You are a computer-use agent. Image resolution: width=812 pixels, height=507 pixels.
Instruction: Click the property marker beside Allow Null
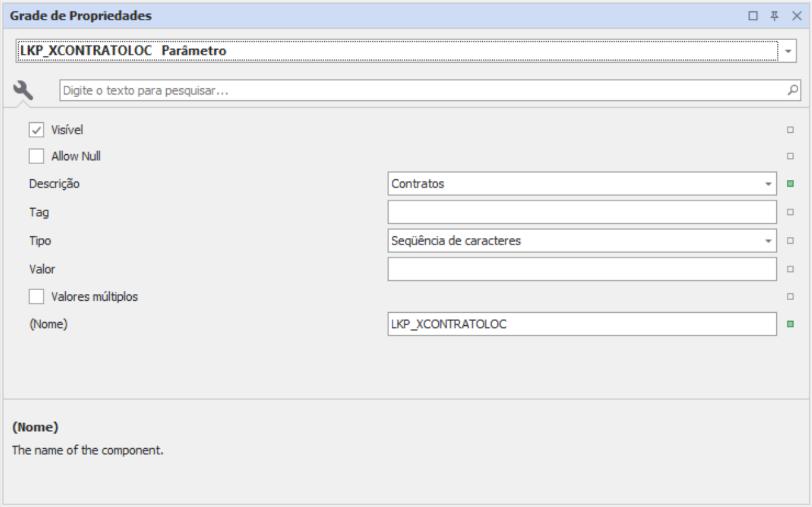(790, 156)
